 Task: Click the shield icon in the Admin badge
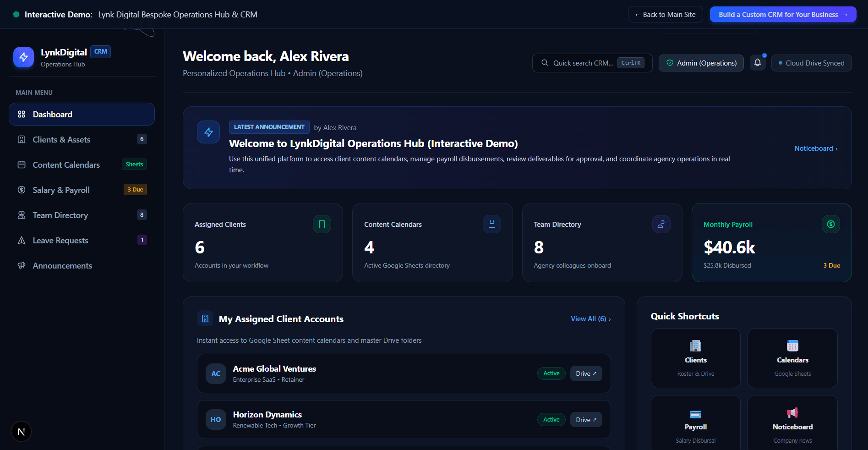click(670, 63)
